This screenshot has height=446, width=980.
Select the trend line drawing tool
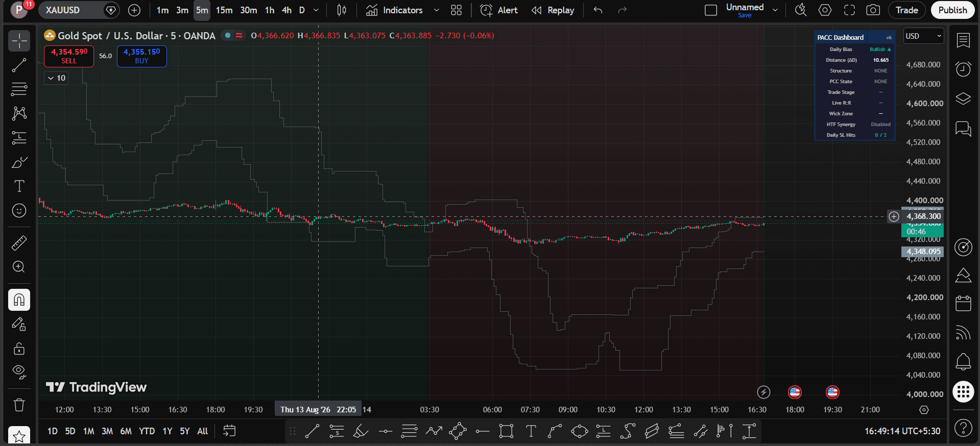[19, 65]
